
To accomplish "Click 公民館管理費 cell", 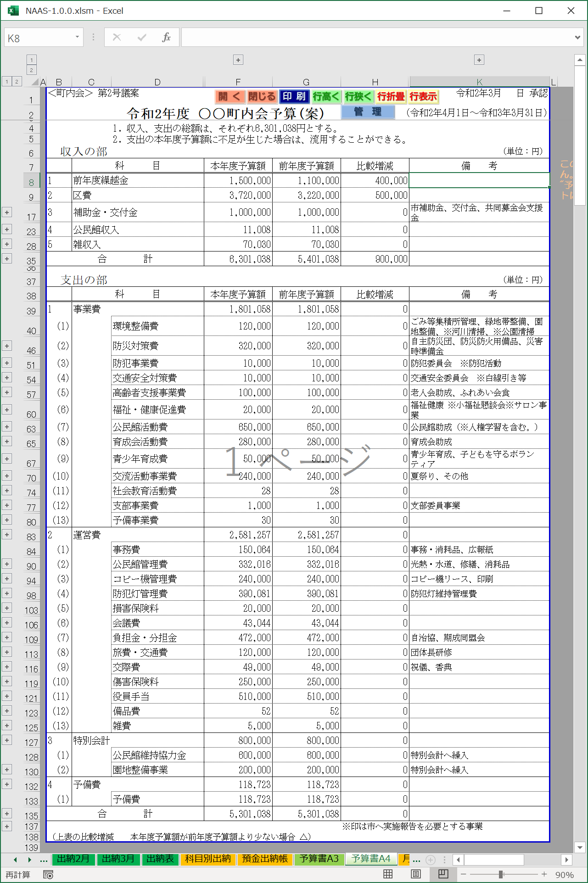I will click(157, 564).
